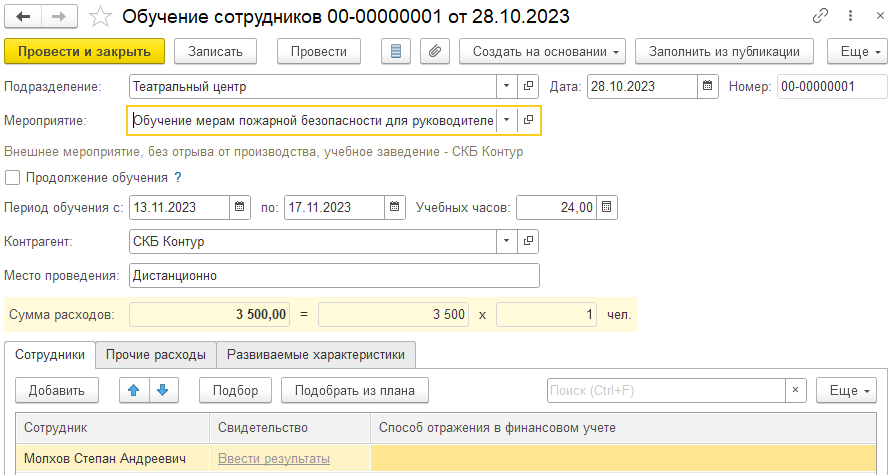
Task: Open calendar picker for document date
Action: pos(707,87)
